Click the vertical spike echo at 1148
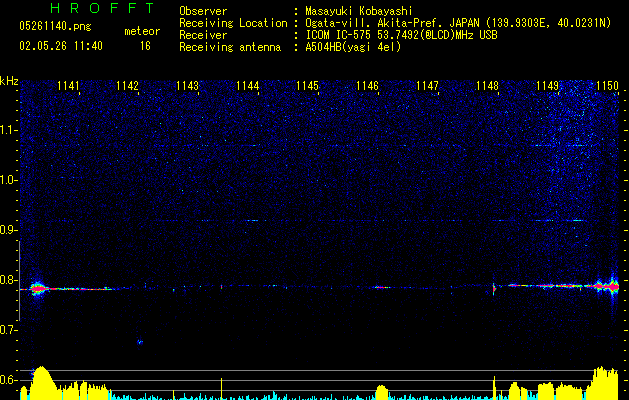The image size is (629, 400). (x=494, y=288)
